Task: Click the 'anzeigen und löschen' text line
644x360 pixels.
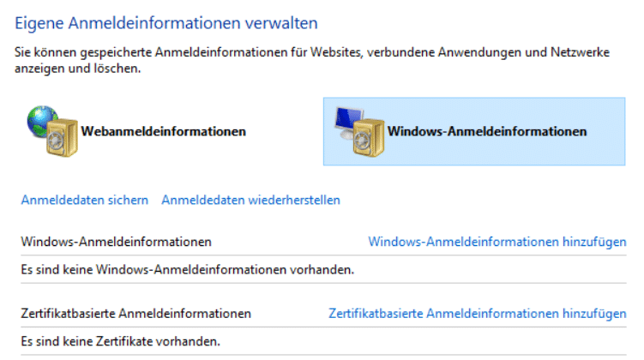Action: (77, 68)
